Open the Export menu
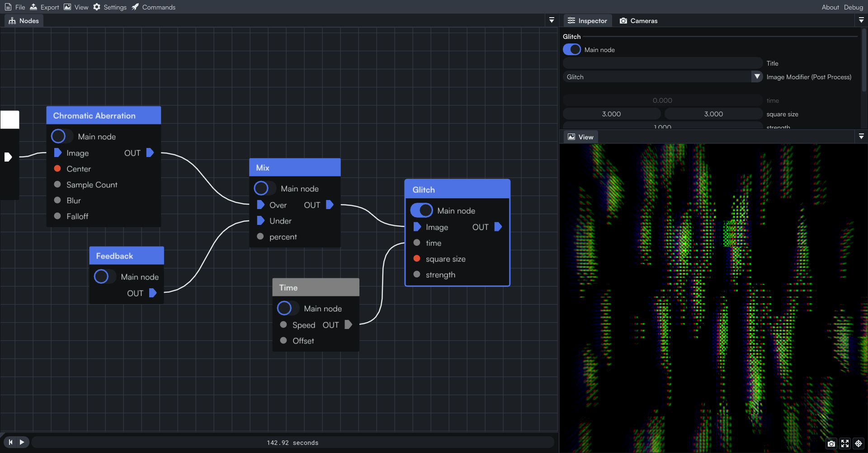This screenshot has height=453, width=868. coord(45,7)
